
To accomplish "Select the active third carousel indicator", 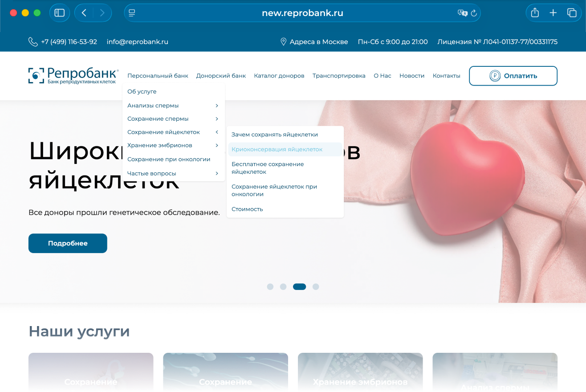I will (x=299, y=287).
